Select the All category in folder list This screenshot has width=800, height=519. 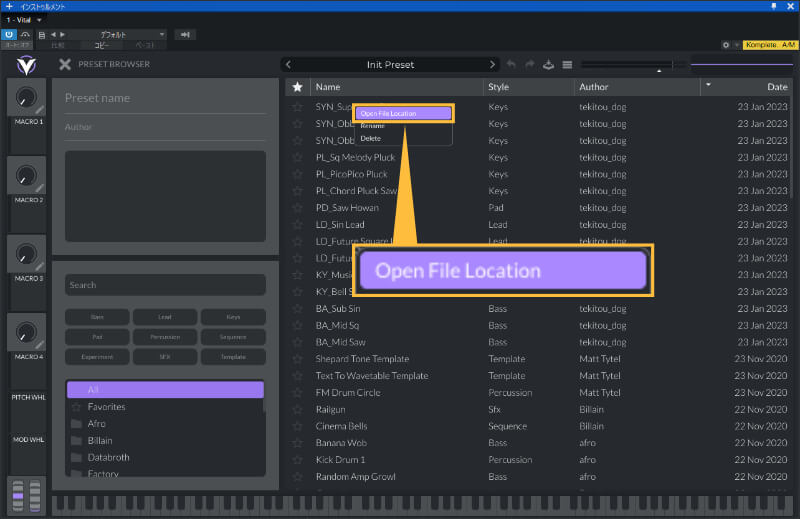pos(165,390)
